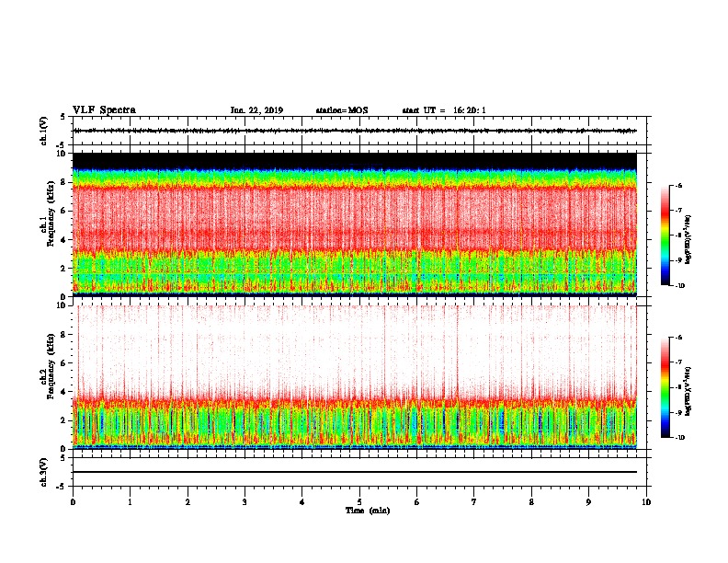Click the 'station=MOS' header label
The width and height of the screenshot is (728, 563).
(342, 110)
